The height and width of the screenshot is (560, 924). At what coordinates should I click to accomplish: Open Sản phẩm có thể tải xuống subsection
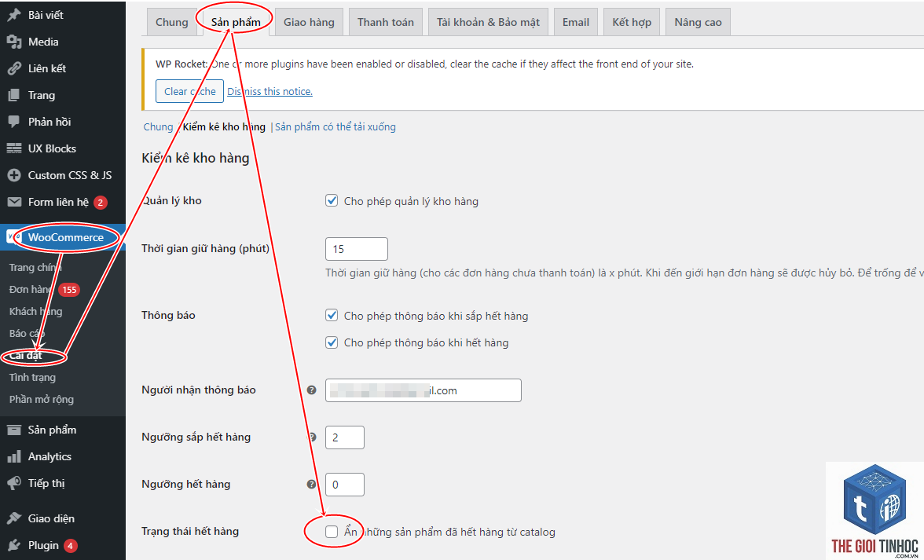335,126
